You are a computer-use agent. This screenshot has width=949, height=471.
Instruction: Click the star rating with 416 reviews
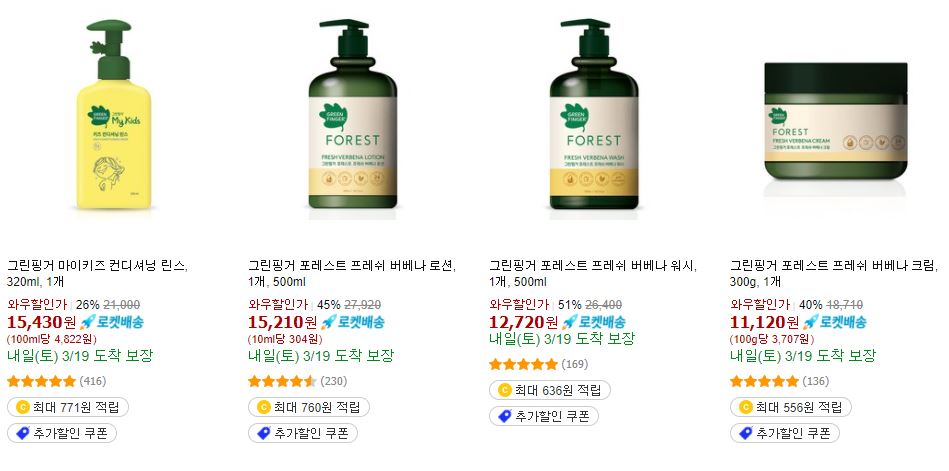point(42,381)
